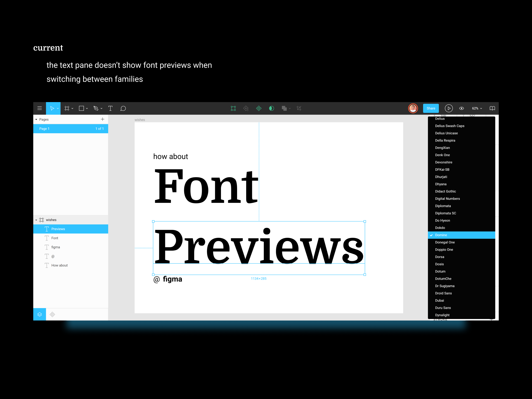
Task: Select the Text tool in toolbar
Action: [110, 108]
